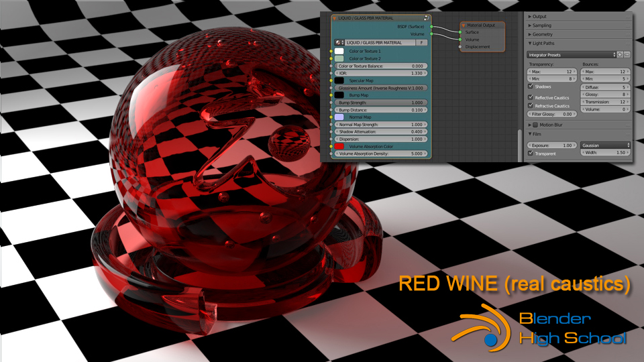
Task: Click the Color or Texture 2 input socket
Action: point(331,59)
